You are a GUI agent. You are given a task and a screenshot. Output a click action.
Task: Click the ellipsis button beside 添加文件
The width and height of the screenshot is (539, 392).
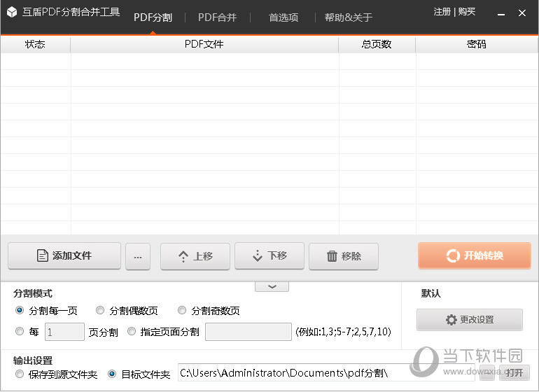click(x=138, y=256)
